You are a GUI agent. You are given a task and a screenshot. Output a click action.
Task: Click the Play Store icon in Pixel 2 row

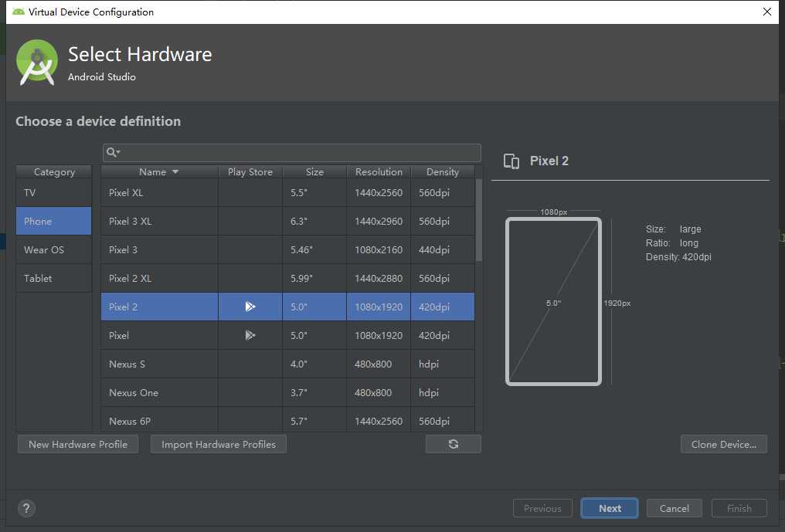click(x=250, y=307)
